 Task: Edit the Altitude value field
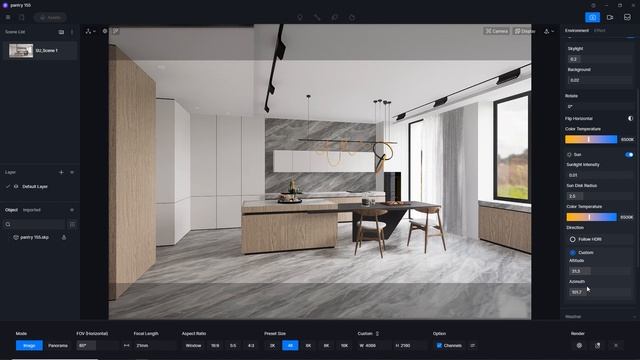coord(600,271)
